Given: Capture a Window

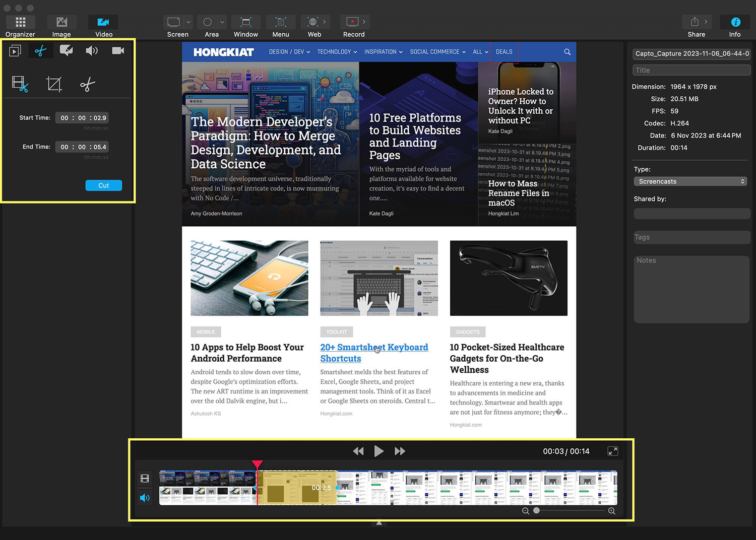Looking at the screenshot, I should click(x=246, y=22).
